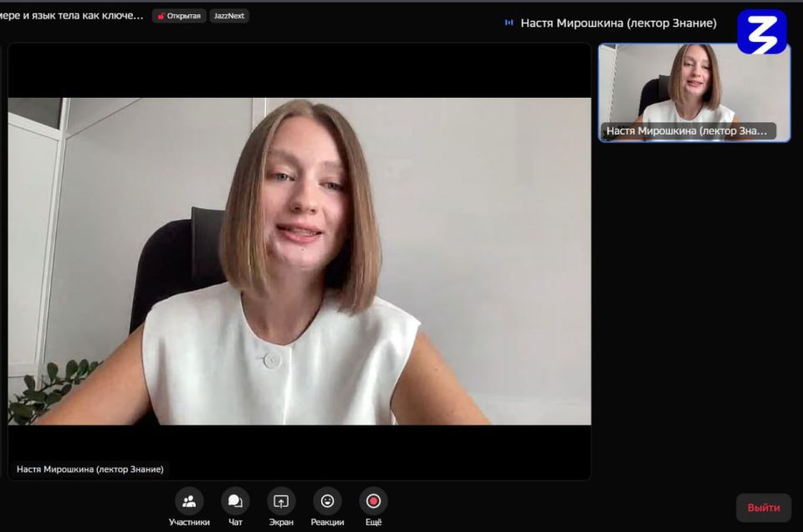Click the main speaker video feed
The height and width of the screenshot is (532, 803).
click(x=299, y=261)
